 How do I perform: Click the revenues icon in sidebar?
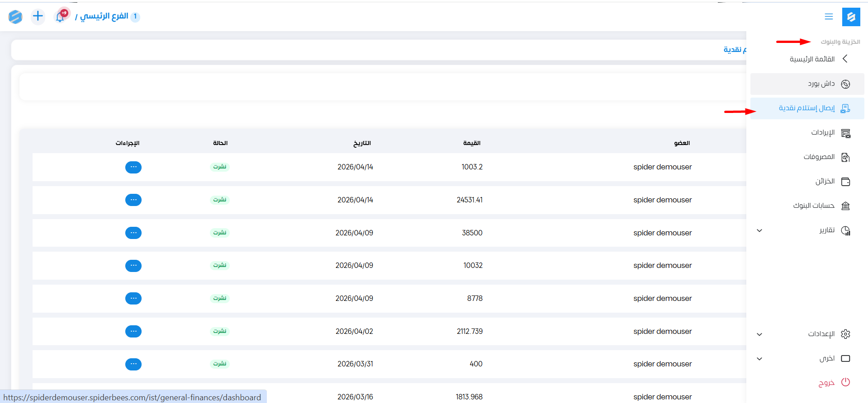(x=845, y=133)
